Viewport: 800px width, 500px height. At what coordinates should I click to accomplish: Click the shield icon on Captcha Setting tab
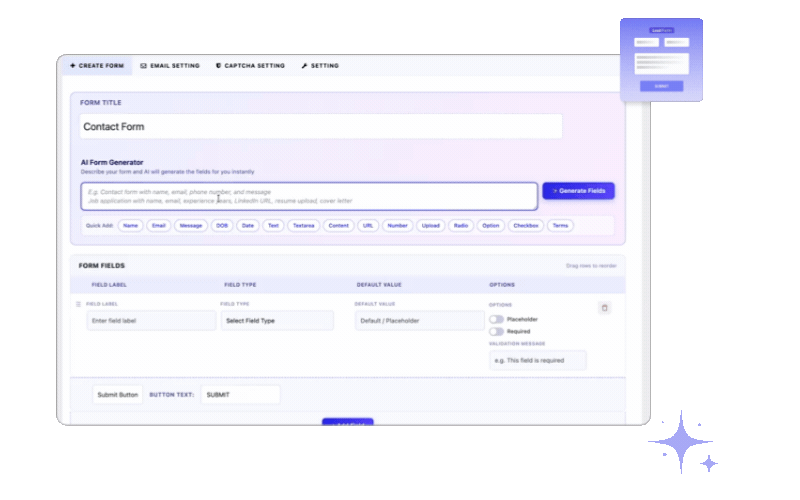(x=218, y=66)
